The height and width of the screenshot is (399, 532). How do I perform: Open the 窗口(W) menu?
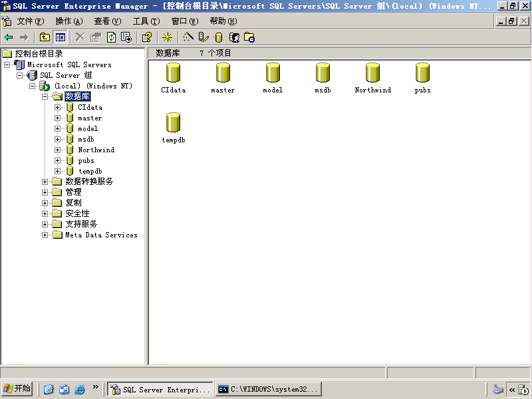[185, 21]
